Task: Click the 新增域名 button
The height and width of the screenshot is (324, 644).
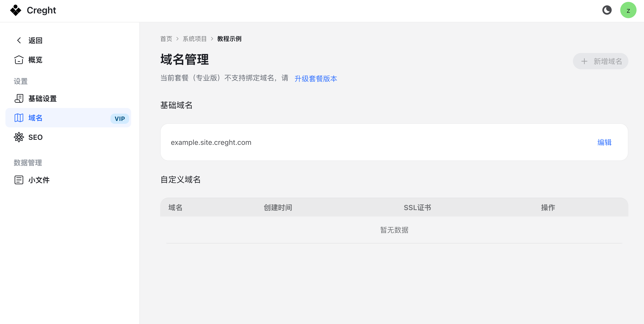Action: [601, 61]
